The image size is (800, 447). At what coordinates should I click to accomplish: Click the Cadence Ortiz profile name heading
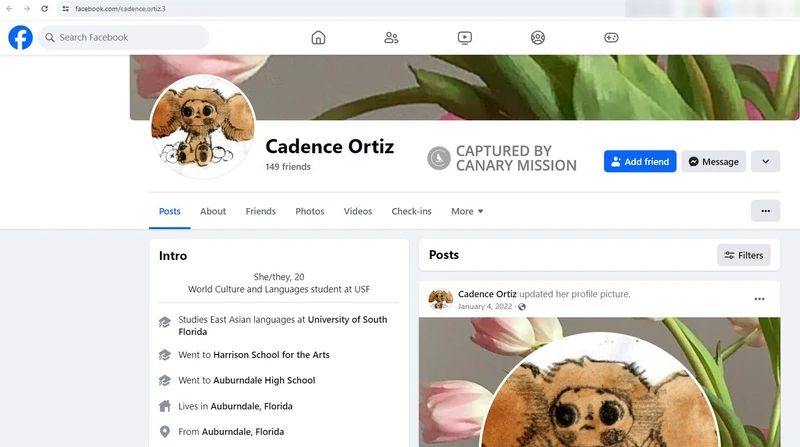[x=330, y=146]
